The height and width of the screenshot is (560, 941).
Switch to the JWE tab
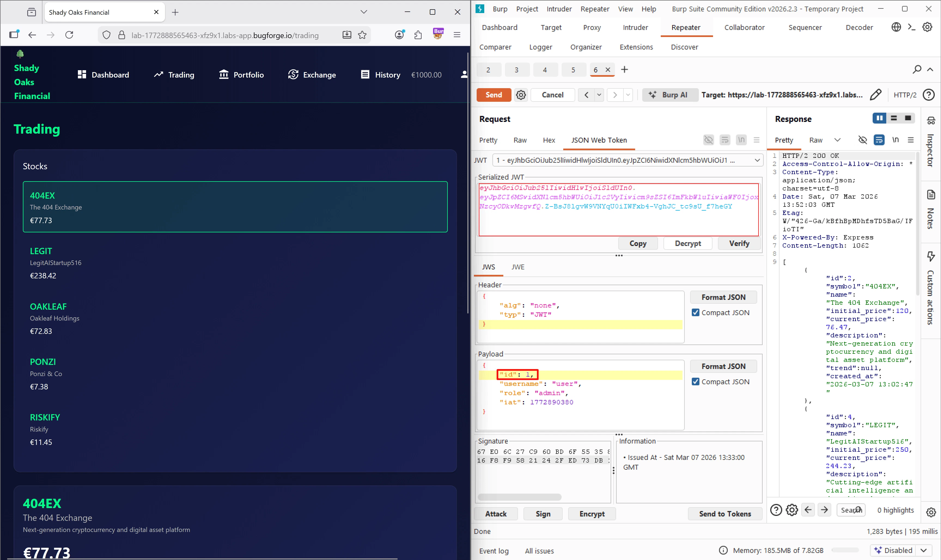coord(518,267)
